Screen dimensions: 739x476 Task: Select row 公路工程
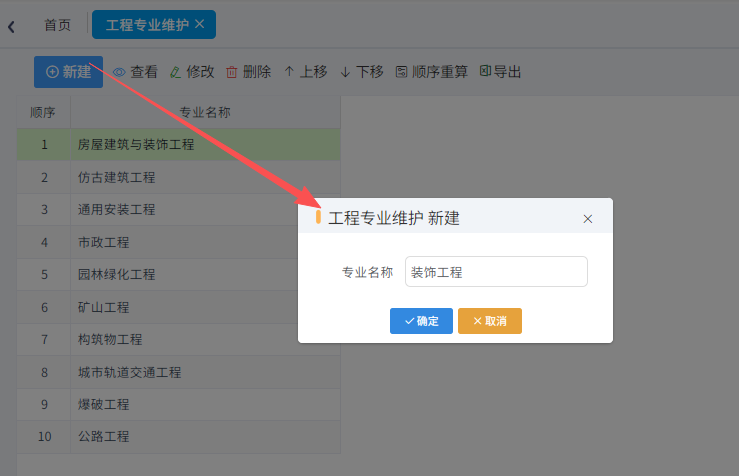click(x=179, y=437)
